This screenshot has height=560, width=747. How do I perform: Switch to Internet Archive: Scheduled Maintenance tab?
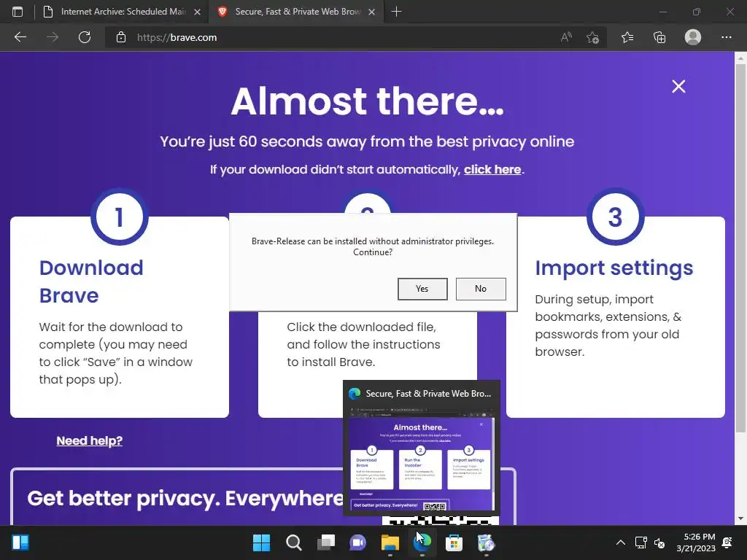pos(122,12)
